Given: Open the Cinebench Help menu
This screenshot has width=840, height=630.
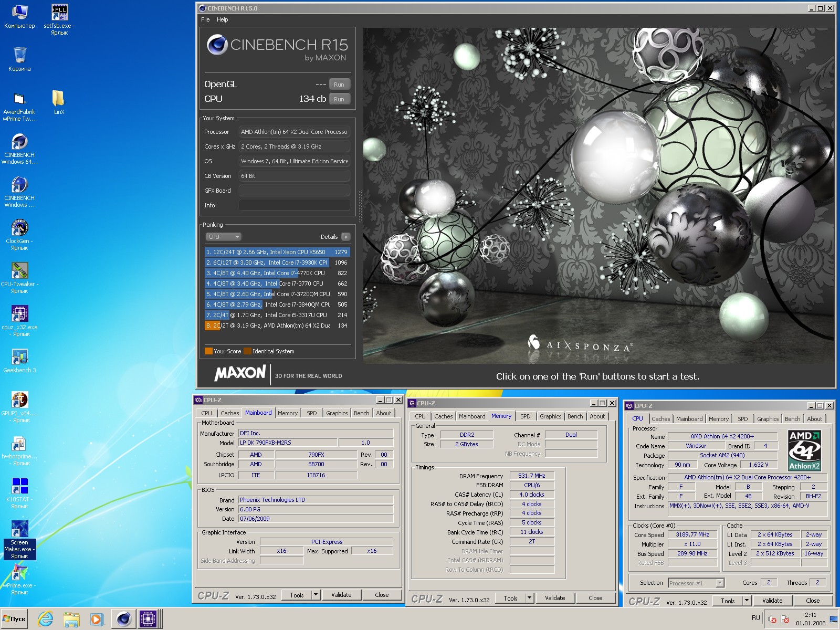Looking at the screenshot, I should [223, 19].
